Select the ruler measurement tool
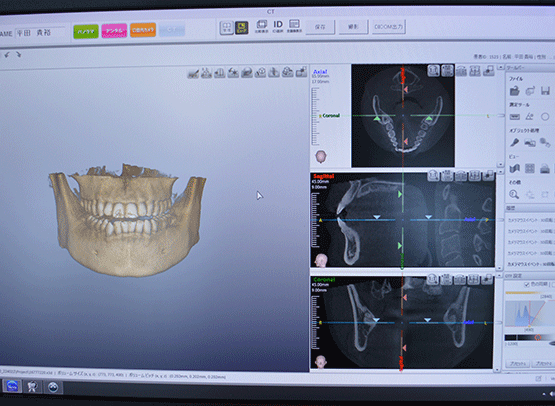 [x=514, y=116]
